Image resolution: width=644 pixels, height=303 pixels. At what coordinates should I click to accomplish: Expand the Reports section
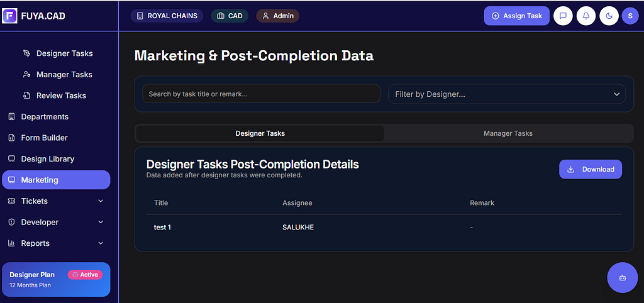[56, 243]
